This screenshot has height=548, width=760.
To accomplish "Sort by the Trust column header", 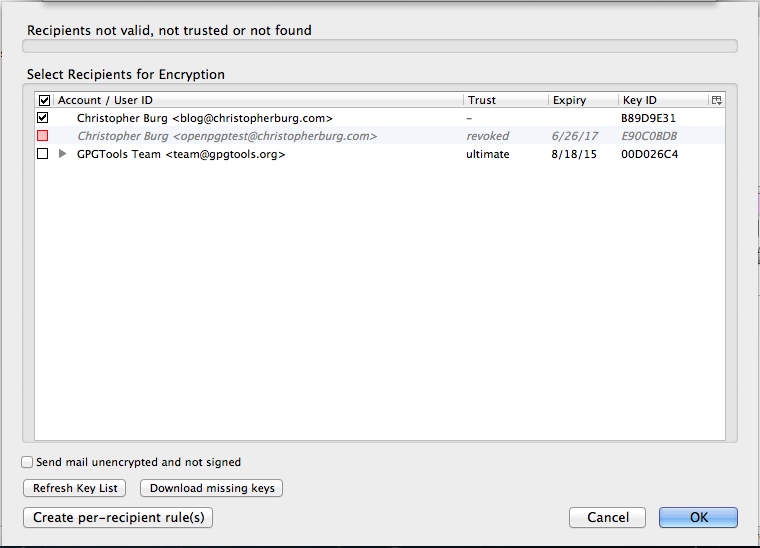I will click(506, 100).
